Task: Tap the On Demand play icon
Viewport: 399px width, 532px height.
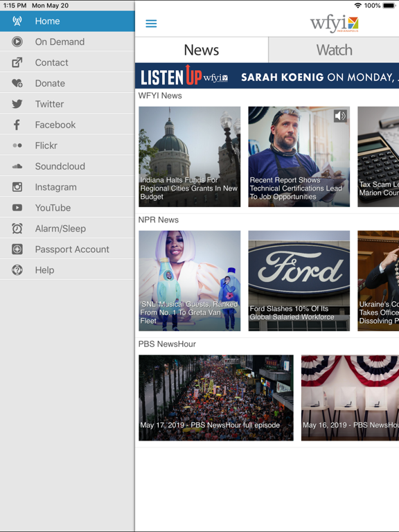Action: click(17, 42)
